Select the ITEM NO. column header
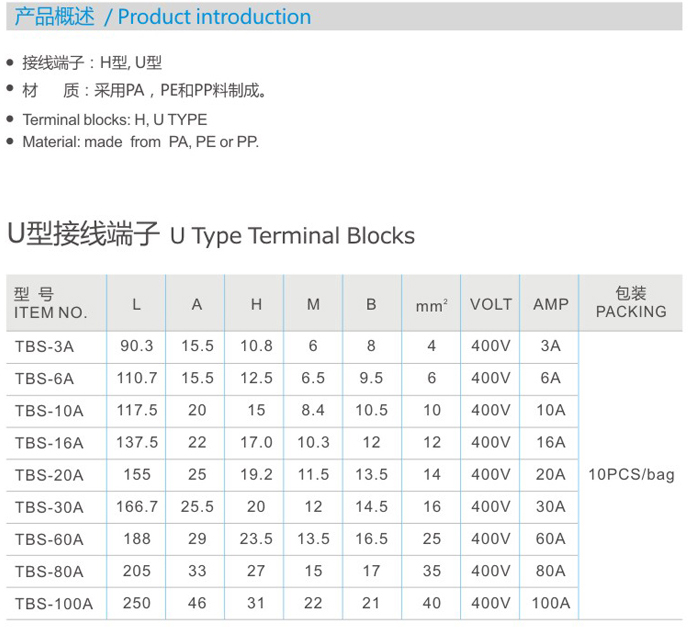Viewport: 698px width, 627px height. [52, 303]
